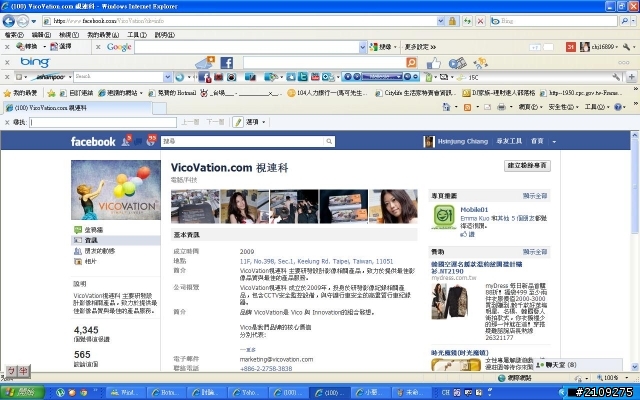Screen dimensions: 640x400
Task: Click the marketing@vicovation.com email link
Action: 276,359
